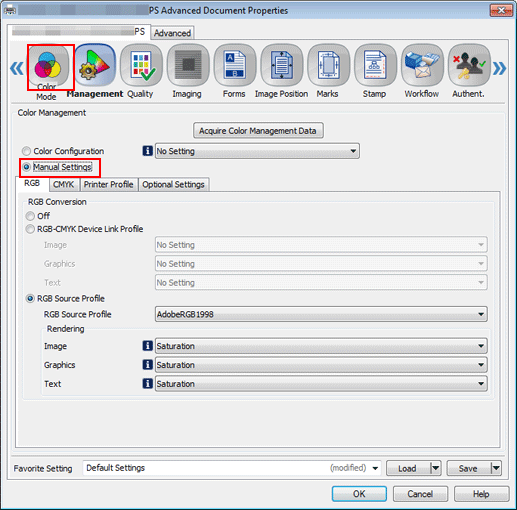Select the PS main tab
The width and height of the screenshot is (517, 510).
coord(79,32)
